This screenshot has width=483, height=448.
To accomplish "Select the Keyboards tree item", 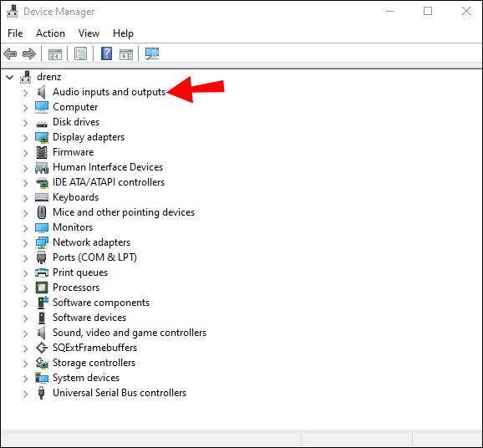I will (x=75, y=197).
